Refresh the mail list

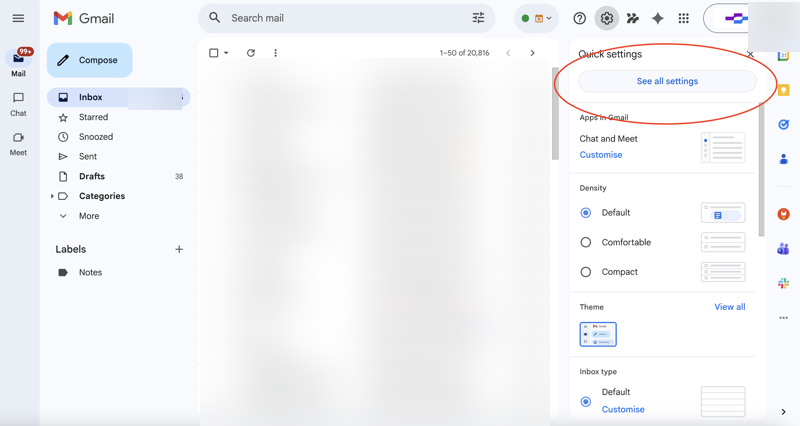(251, 53)
